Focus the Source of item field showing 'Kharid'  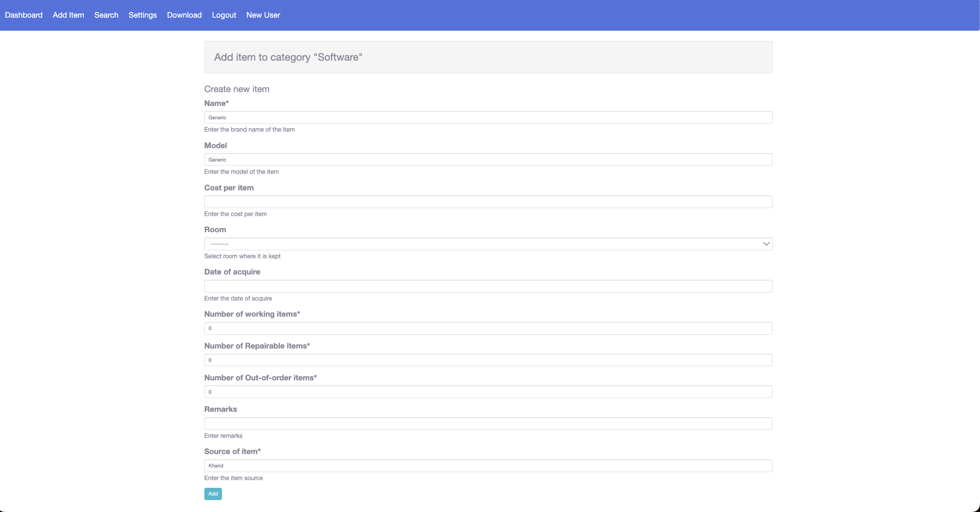point(488,466)
